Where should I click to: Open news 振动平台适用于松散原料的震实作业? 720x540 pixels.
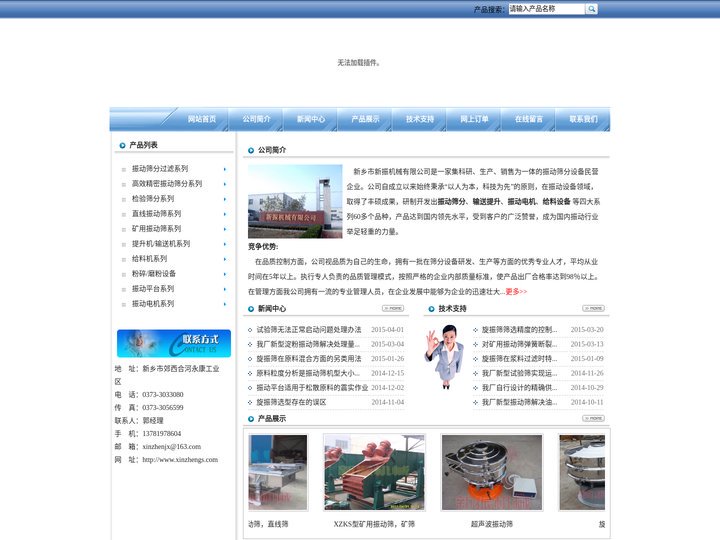[x=312, y=388]
